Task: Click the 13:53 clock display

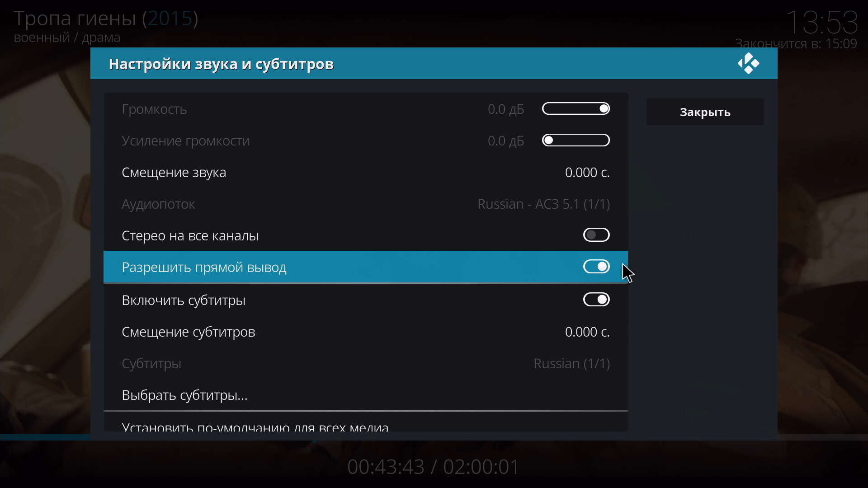Action: pos(822,23)
